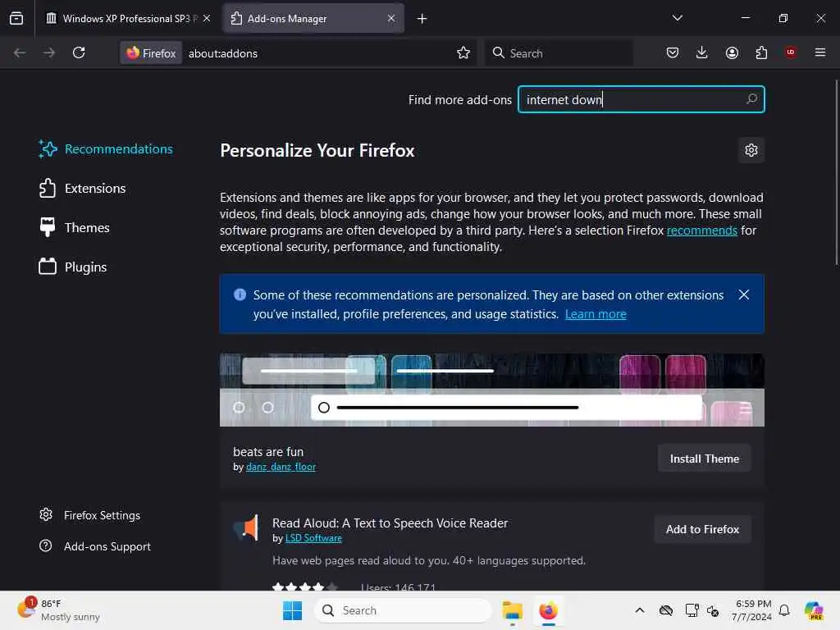Click the network/volume tray icon beside the clock
The width and height of the screenshot is (840, 630).
tap(713, 610)
